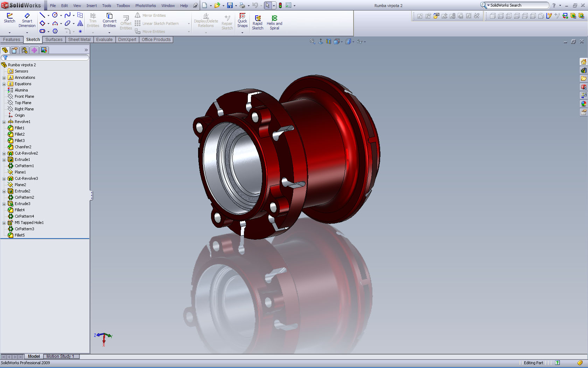
Task: Click the Save toolbar icon
Action: pyautogui.click(x=230, y=5)
